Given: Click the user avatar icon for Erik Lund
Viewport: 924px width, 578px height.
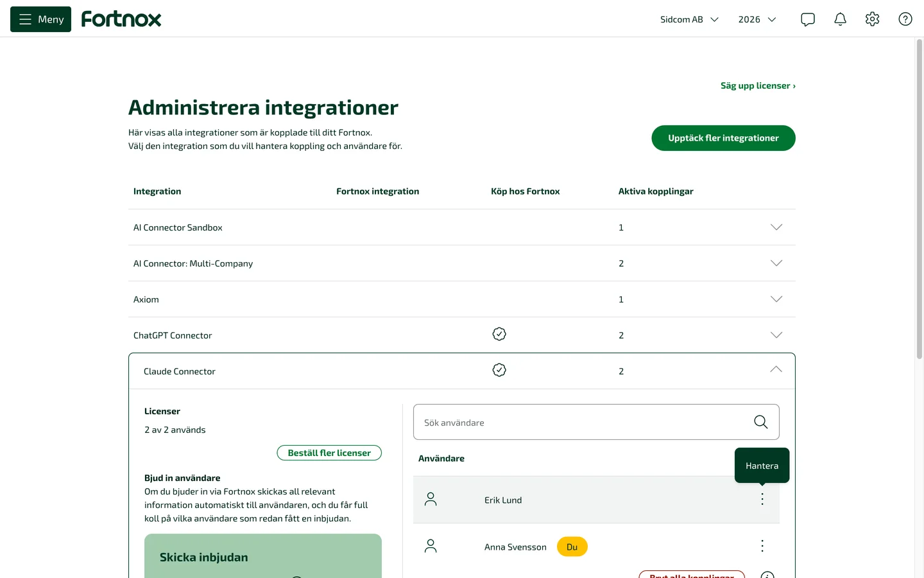Looking at the screenshot, I should tap(431, 499).
